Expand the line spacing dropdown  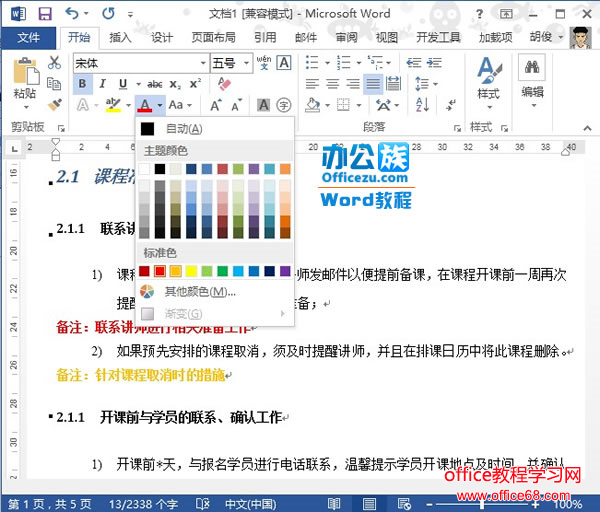coord(435,84)
